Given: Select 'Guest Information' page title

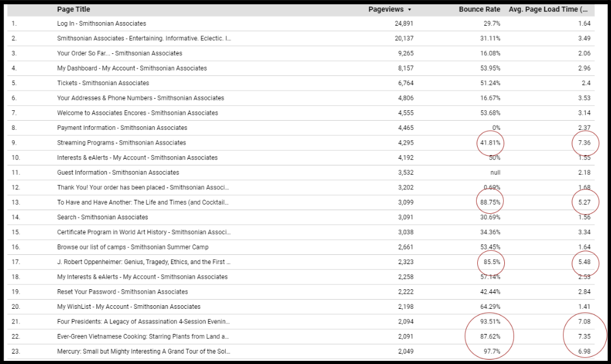Looking at the screenshot, I should click(x=118, y=172).
